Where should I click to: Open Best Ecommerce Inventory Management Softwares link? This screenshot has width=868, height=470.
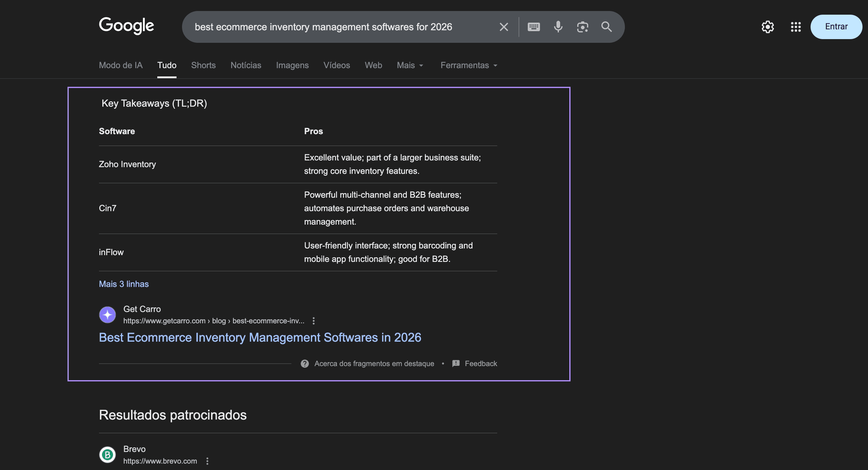pos(260,337)
